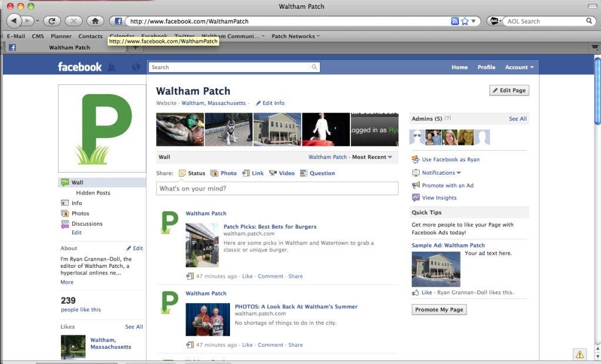The width and height of the screenshot is (601, 364).
Task: Click the Photo share icon
Action: tap(214, 173)
